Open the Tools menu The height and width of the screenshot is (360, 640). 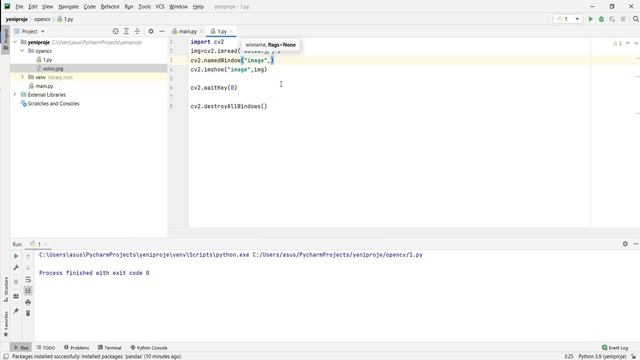click(144, 7)
